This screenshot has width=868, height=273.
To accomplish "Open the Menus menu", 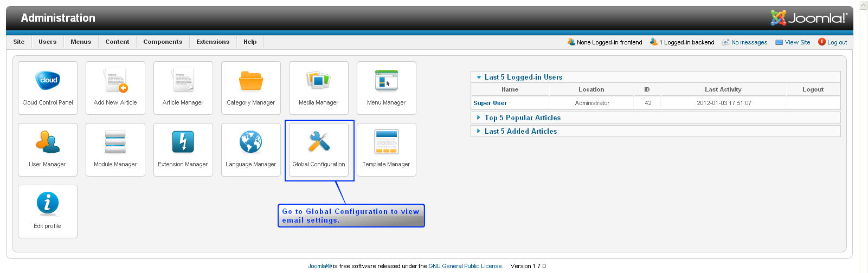I will point(81,42).
